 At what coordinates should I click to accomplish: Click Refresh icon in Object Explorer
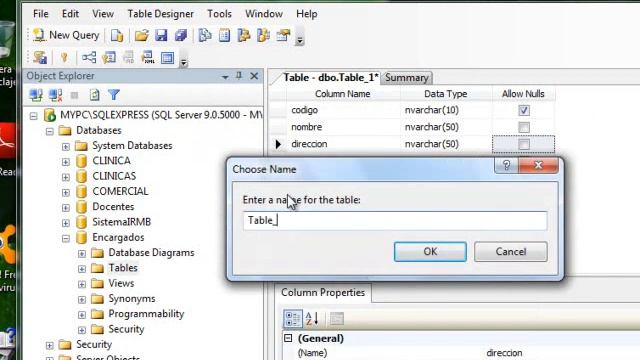click(x=94, y=95)
